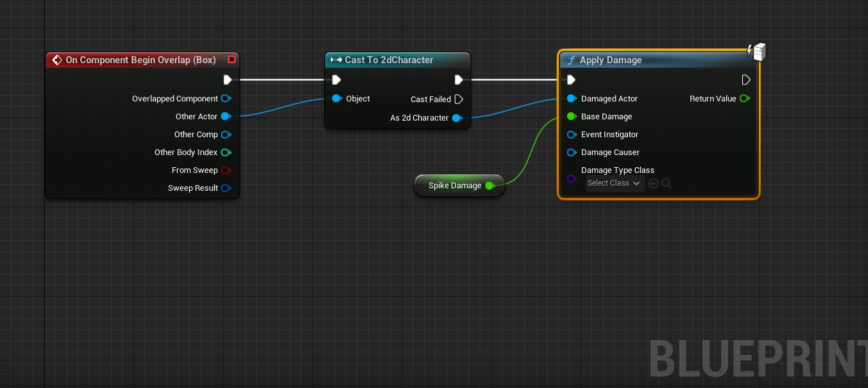
Task: Click the Return Value output pin
Action: [743, 99]
